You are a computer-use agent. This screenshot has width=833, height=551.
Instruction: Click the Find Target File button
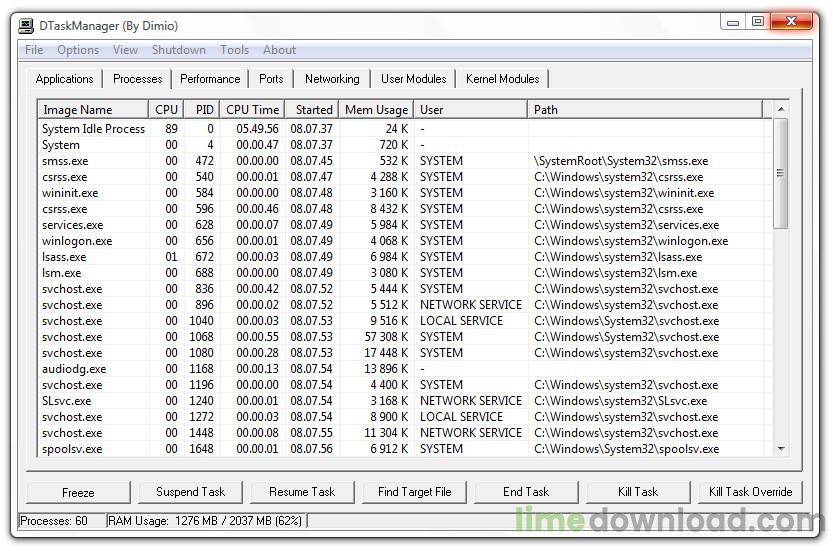pyautogui.click(x=414, y=492)
